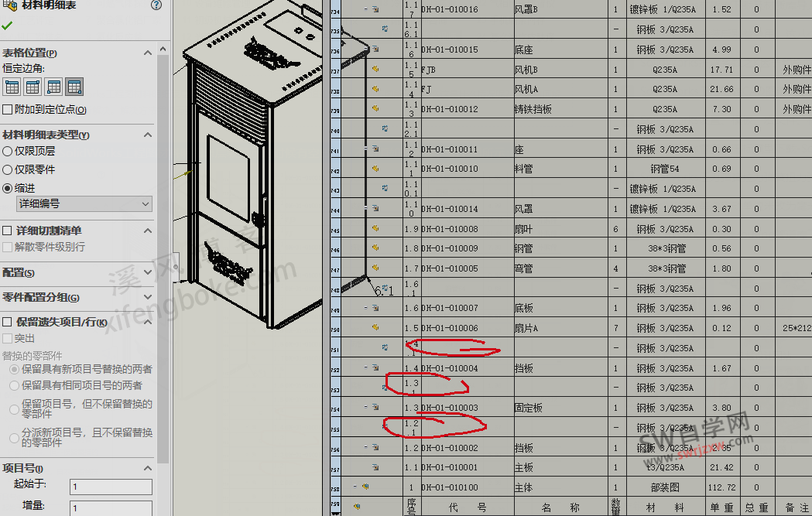The width and height of the screenshot is (812, 516).
Task: Select the top-left table anchor corner icon
Action: coord(11,87)
